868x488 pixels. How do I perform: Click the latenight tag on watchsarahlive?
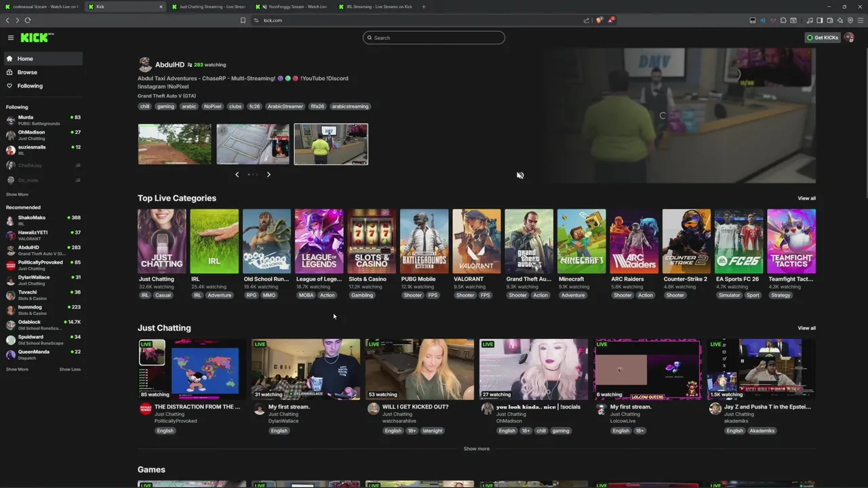(432, 431)
